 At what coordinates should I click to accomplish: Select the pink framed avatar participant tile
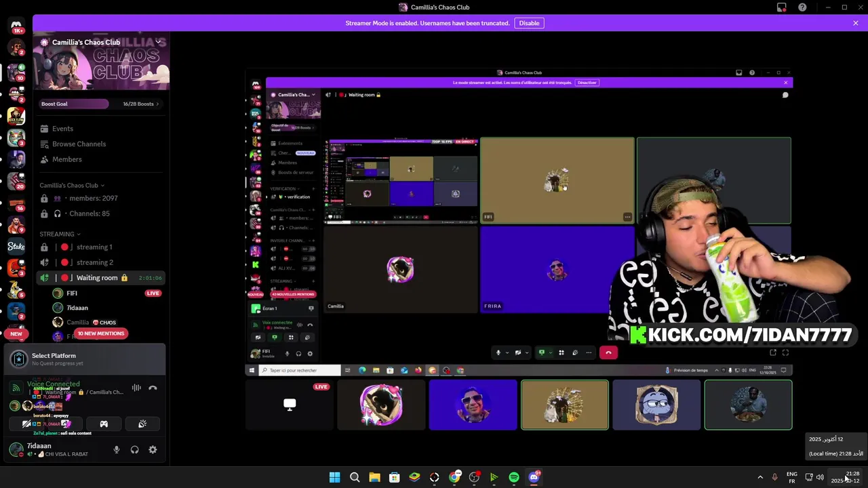pyautogui.click(x=381, y=405)
